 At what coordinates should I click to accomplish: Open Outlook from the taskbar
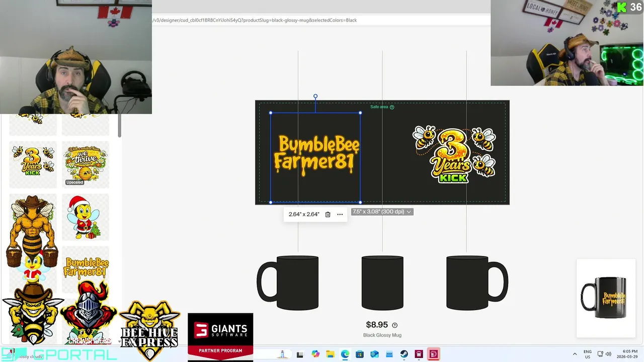coord(374,354)
